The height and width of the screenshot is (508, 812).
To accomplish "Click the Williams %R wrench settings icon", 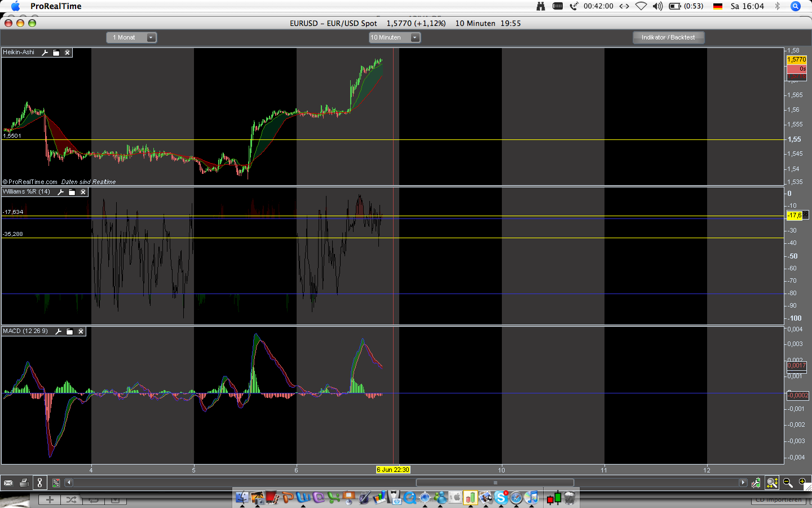I will (x=61, y=192).
